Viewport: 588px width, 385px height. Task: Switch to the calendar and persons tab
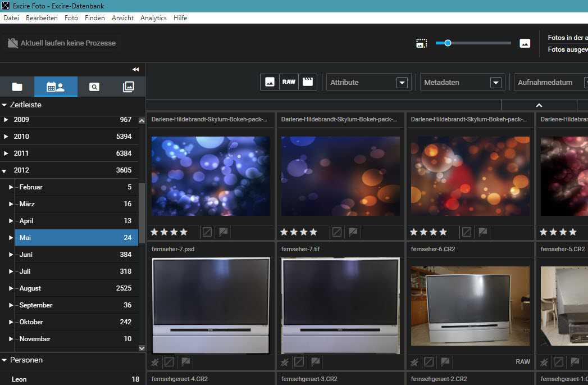[56, 87]
